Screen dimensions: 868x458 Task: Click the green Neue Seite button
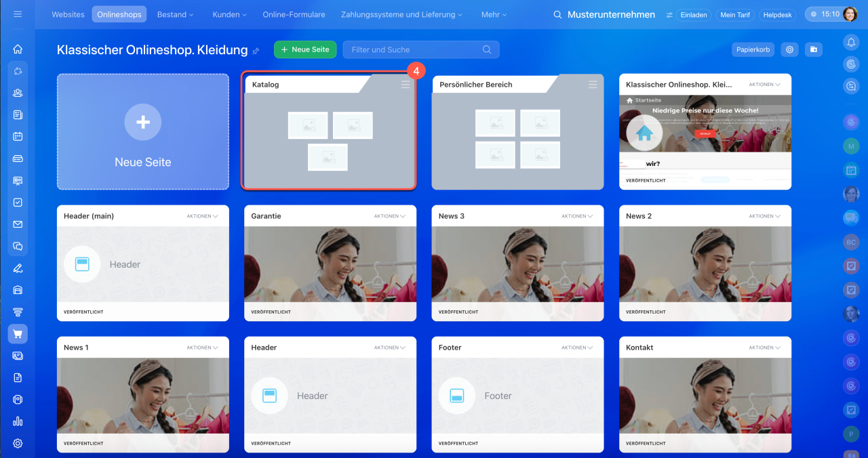[x=305, y=49]
